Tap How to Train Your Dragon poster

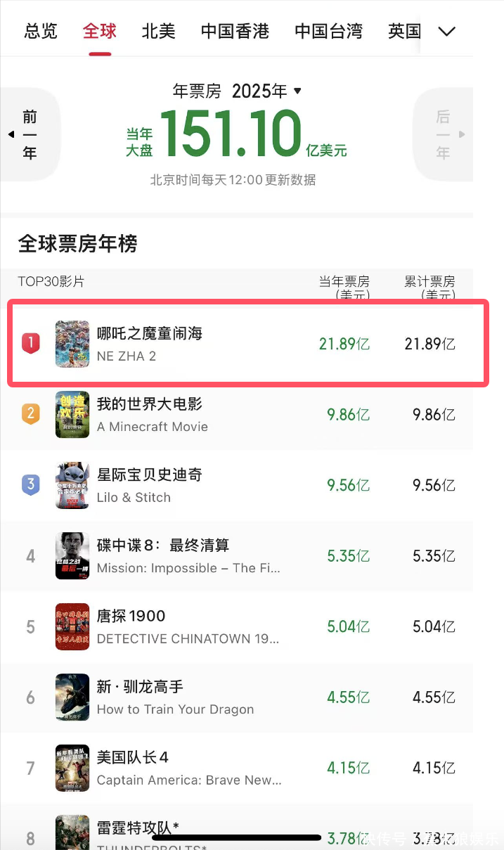click(72, 697)
